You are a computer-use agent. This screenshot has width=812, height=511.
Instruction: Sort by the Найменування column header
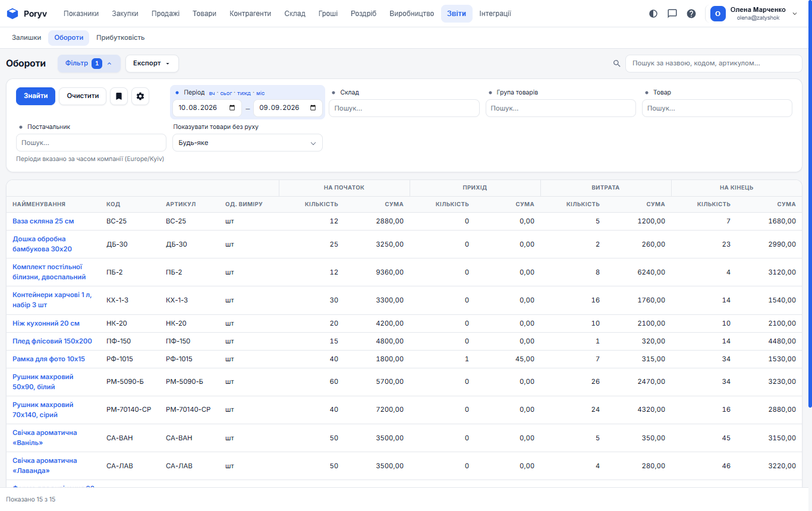[x=39, y=204]
